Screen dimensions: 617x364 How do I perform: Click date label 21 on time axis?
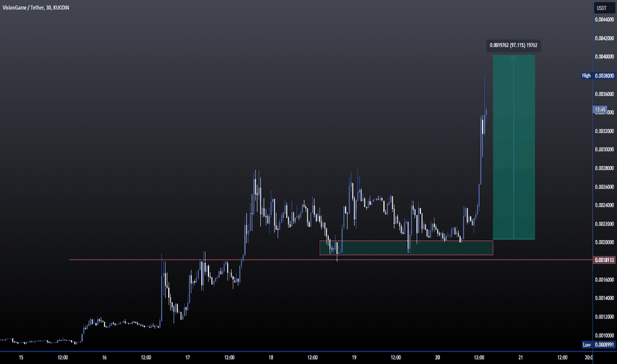tap(520, 357)
